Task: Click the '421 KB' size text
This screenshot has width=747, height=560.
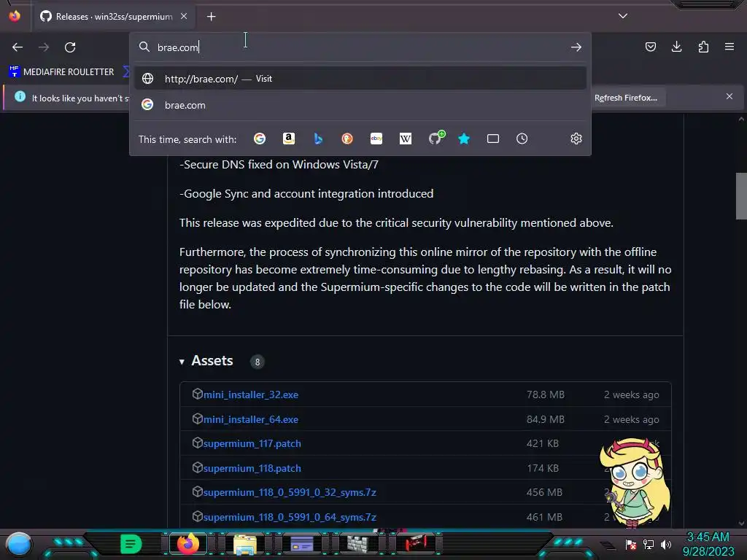Action: [543, 443]
